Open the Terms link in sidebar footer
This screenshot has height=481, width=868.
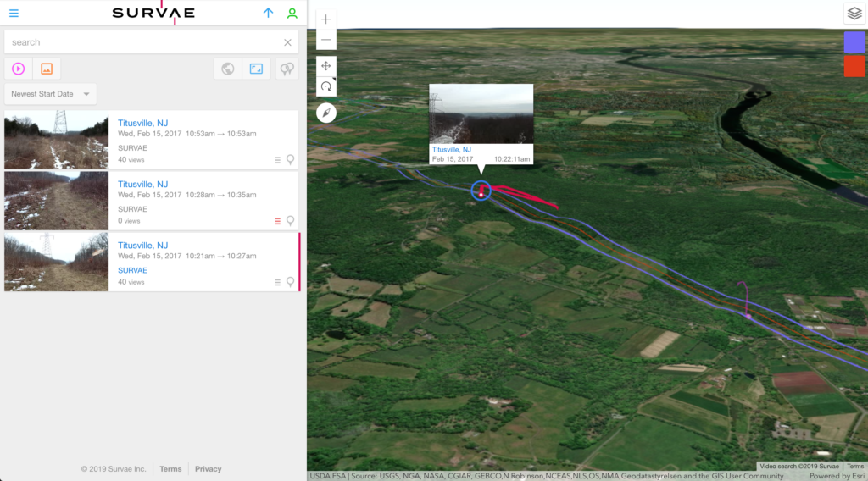tap(170, 469)
